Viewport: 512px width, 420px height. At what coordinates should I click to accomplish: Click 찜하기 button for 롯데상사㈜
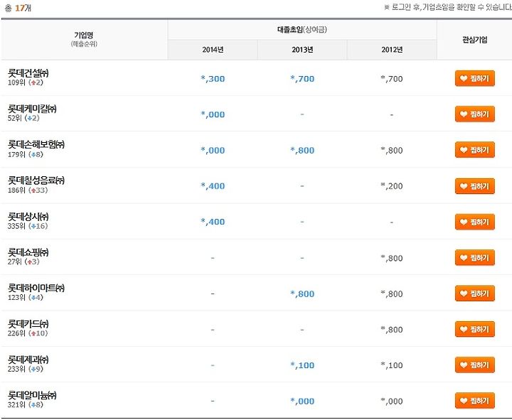coord(475,222)
